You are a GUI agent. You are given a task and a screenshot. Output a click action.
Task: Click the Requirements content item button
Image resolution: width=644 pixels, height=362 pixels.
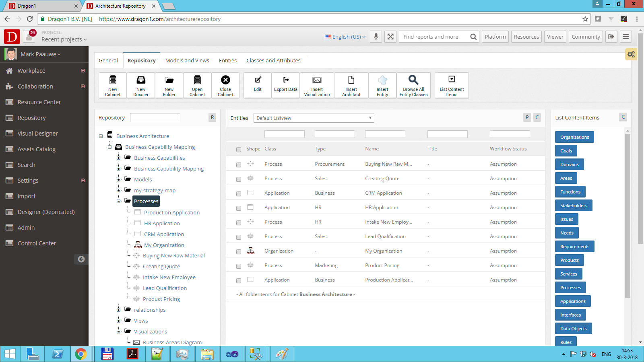coord(574,247)
